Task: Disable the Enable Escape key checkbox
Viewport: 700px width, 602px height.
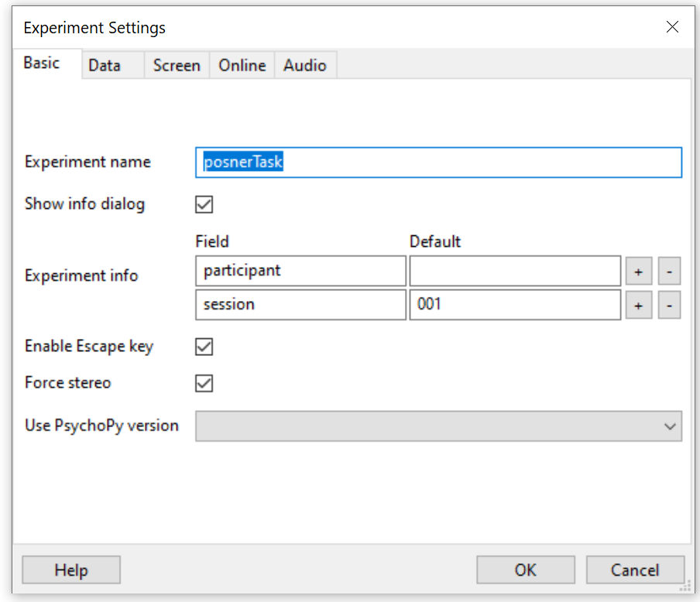Action: [204, 347]
